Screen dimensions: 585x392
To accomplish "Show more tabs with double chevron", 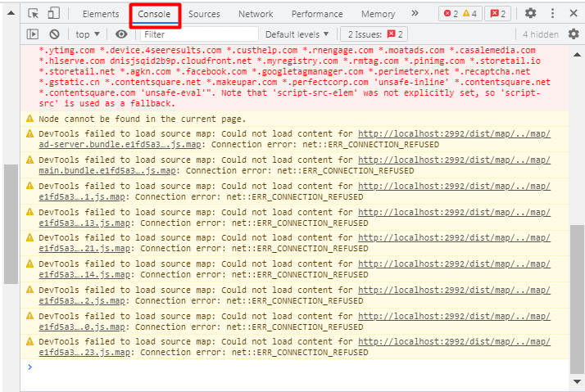I will tap(415, 14).
